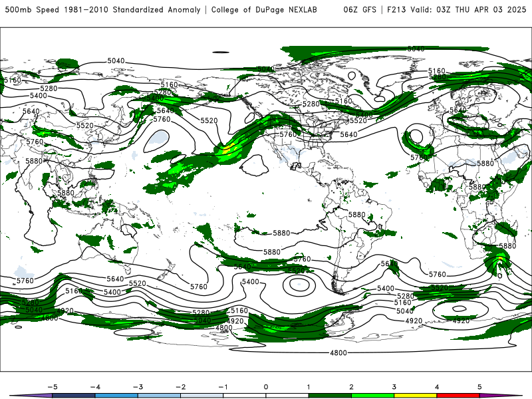Click the '5040' contour label over northern Russia
The image size is (532, 399).
pyautogui.click(x=116, y=61)
